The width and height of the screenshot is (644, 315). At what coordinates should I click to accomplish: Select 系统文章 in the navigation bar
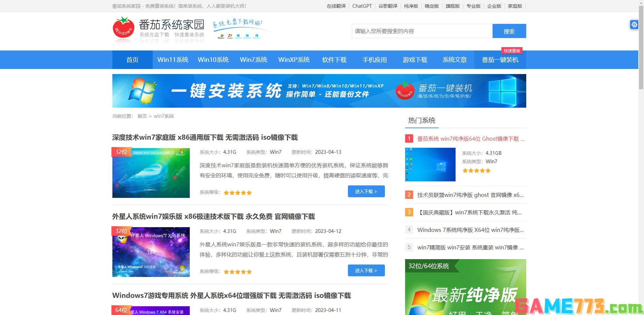coord(455,60)
